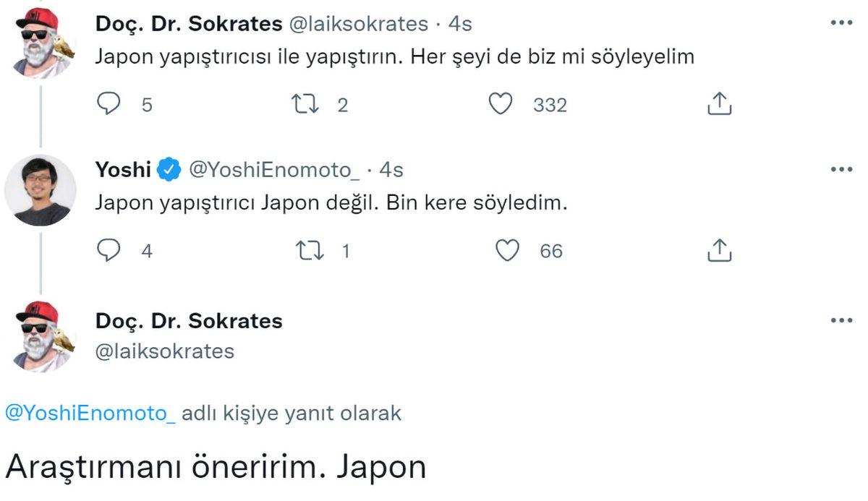
Task: Open the more options menu on Sokrates' first tweet
Action: point(841,24)
